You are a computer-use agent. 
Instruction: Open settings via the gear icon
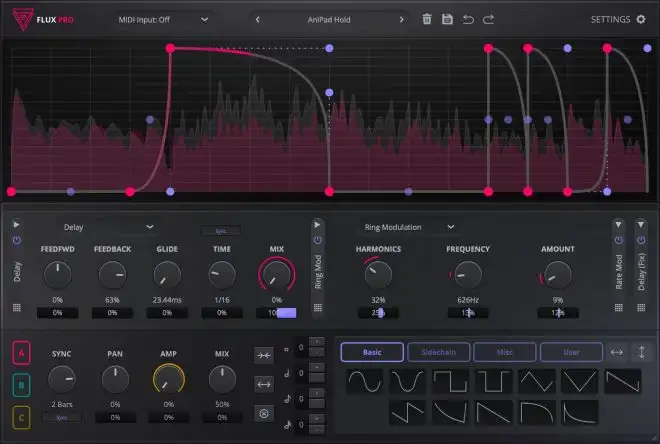[x=641, y=19]
